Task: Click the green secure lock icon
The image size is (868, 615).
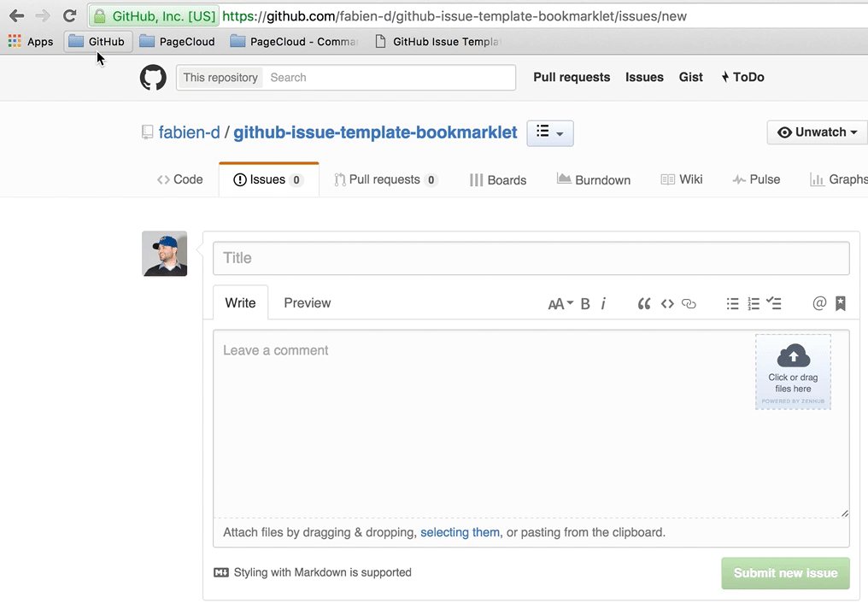Action: pyautogui.click(x=100, y=16)
